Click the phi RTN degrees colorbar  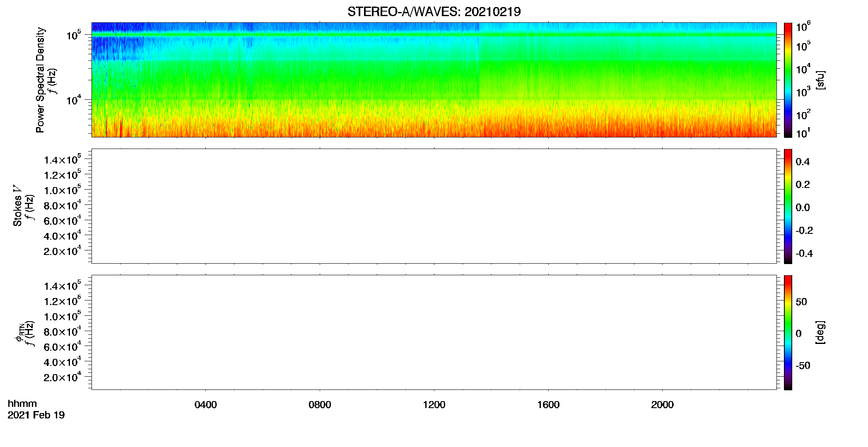788,332
